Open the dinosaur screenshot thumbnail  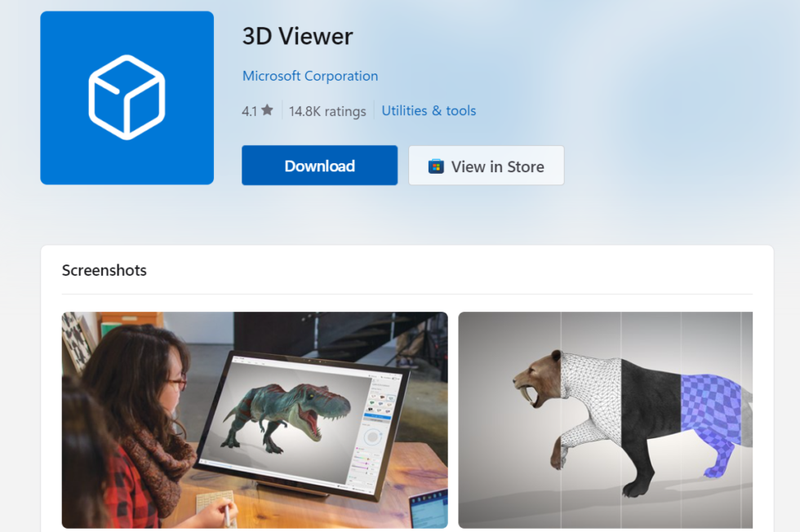(255, 419)
